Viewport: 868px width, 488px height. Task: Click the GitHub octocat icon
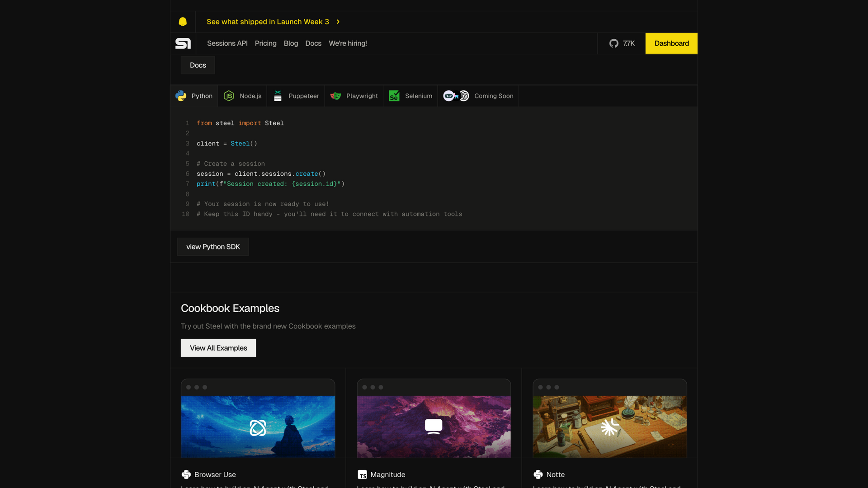click(613, 43)
